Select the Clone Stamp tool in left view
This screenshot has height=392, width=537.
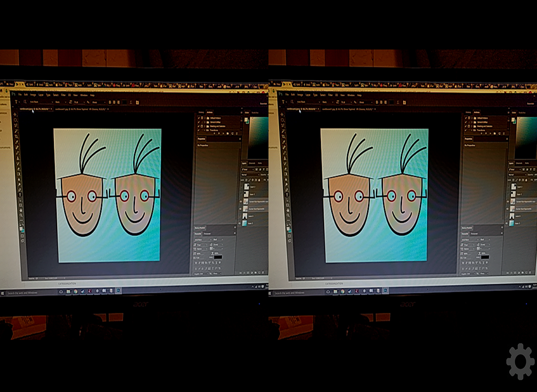pos(17,158)
